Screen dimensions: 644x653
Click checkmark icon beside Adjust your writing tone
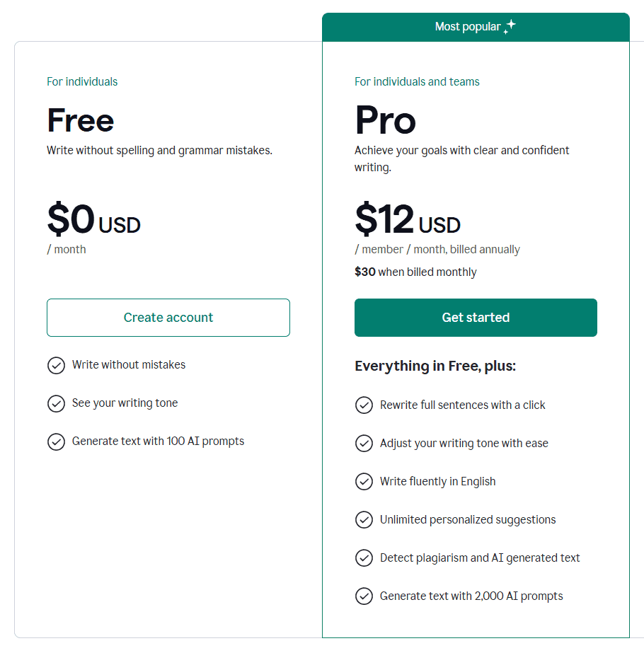[364, 444]
